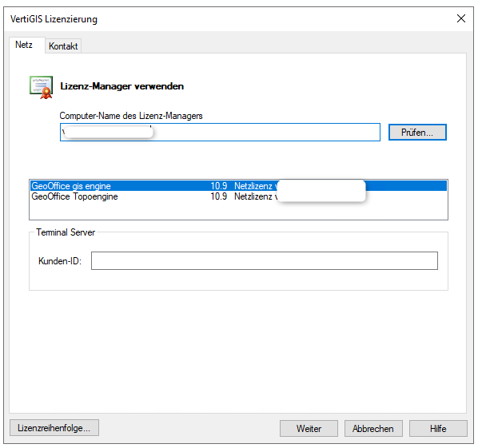482x448 pixels.
Task: Close the VertiGIS Lizenzierung dialog
Action: [460, 18]
